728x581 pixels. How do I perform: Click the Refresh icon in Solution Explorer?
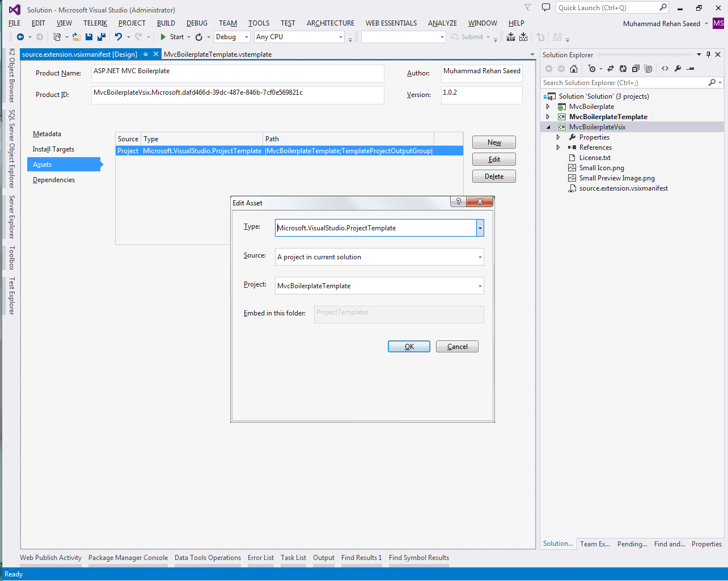click(622, 68)
